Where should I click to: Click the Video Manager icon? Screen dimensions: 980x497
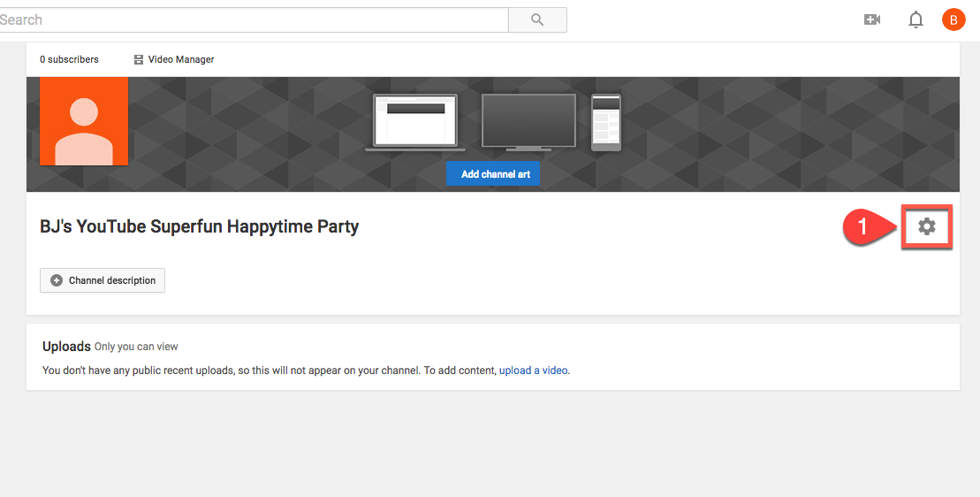(x=139, y=60)
